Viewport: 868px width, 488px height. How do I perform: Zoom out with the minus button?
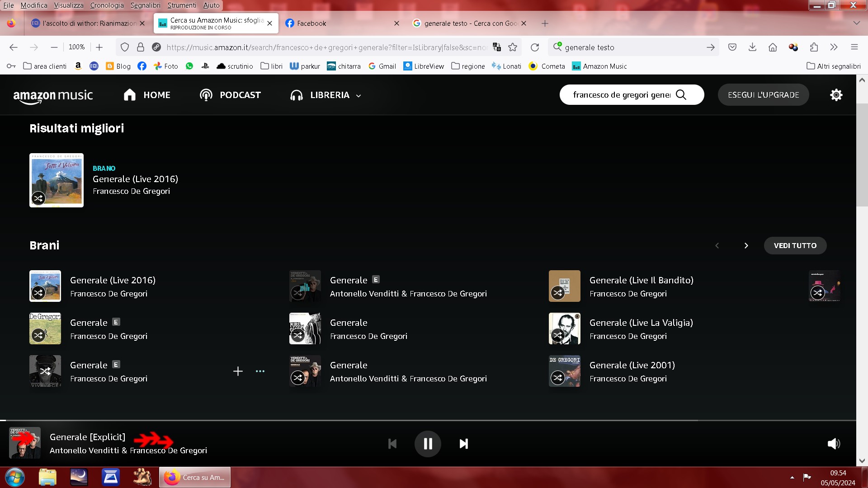coord(54,47)
